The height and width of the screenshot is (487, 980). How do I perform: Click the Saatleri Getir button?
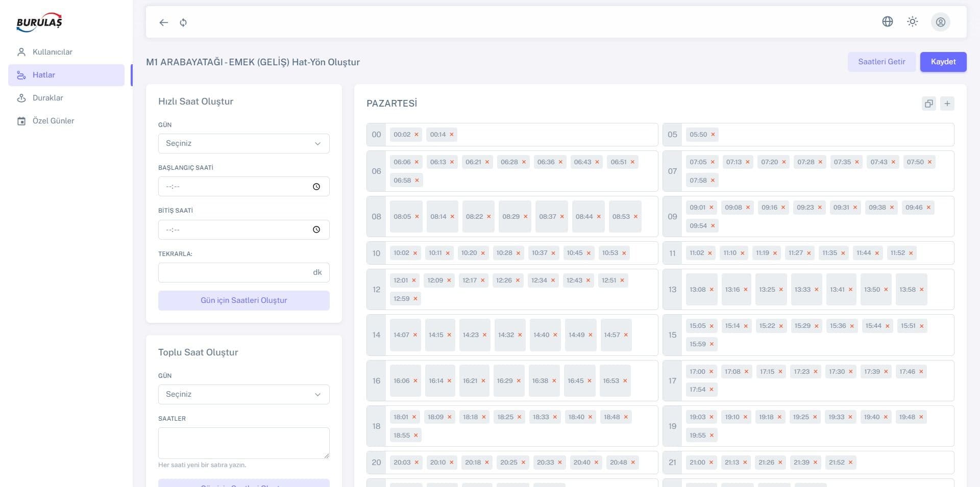[x=881, y=62]
